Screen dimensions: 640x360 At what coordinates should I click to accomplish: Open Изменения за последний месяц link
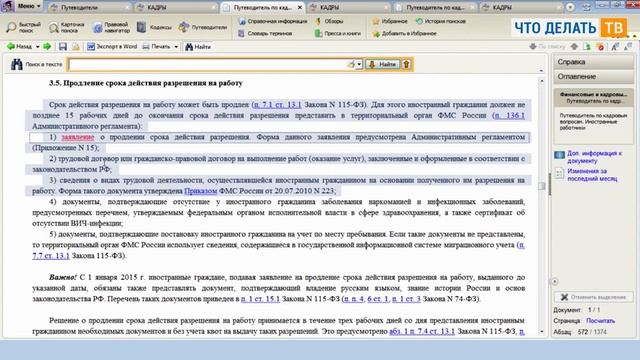click(x=592, y=175)
